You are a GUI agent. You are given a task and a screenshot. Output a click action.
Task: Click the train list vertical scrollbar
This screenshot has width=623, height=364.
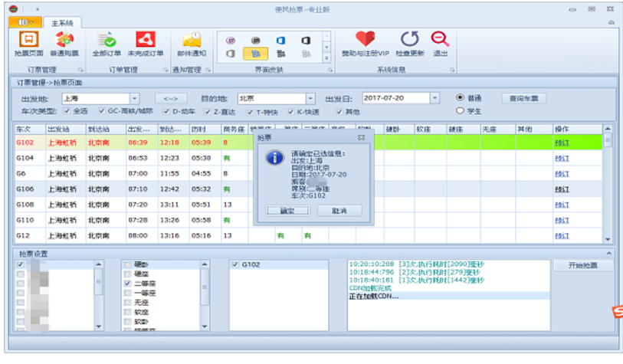pyautogui.click(x=608, y=192)
